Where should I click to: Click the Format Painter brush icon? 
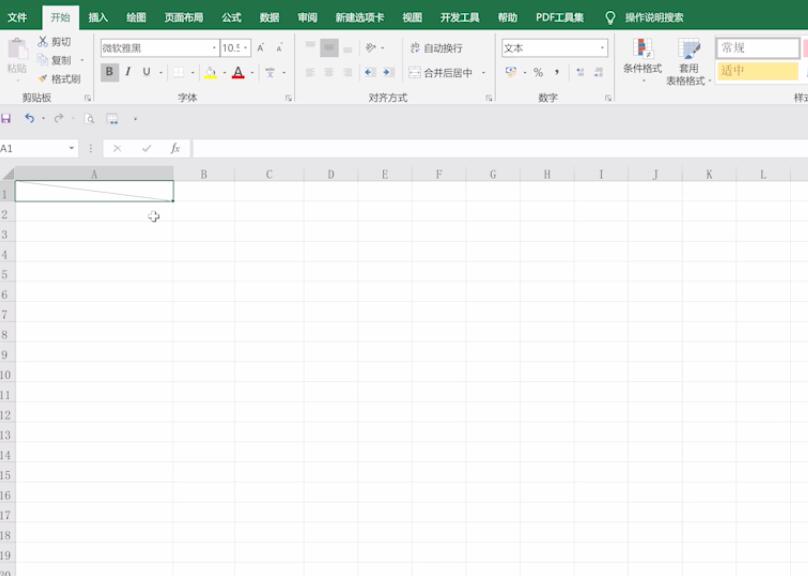click(x=42, y=79)
